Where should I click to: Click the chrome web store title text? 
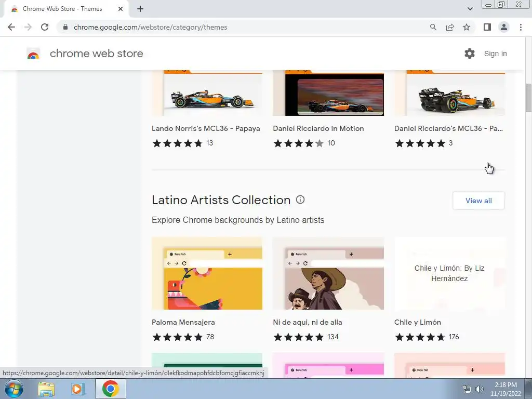click(x=96, y=54)
